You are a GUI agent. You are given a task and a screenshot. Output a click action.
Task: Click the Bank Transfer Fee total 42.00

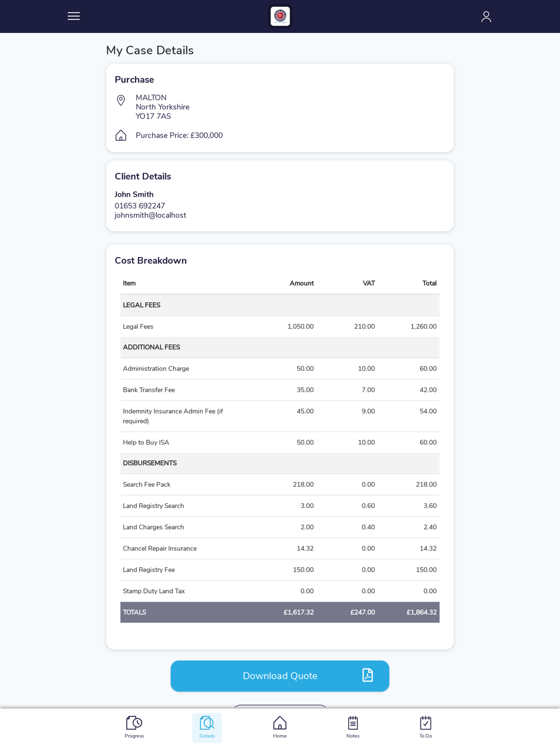tap(428, 390)
